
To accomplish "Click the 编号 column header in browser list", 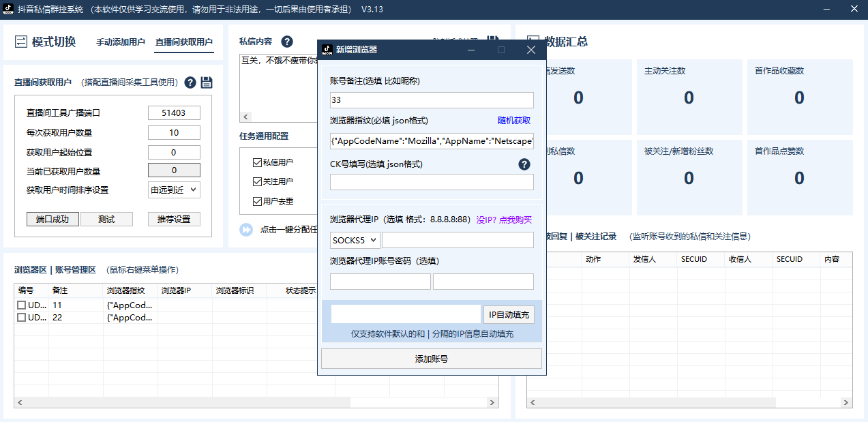I will click(31, 290).
